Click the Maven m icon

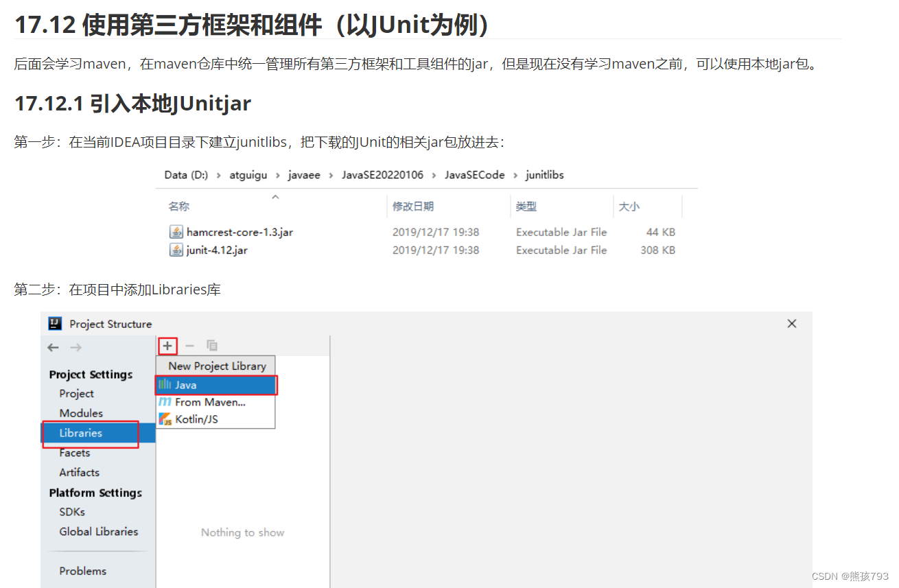(x=165, y=402)
